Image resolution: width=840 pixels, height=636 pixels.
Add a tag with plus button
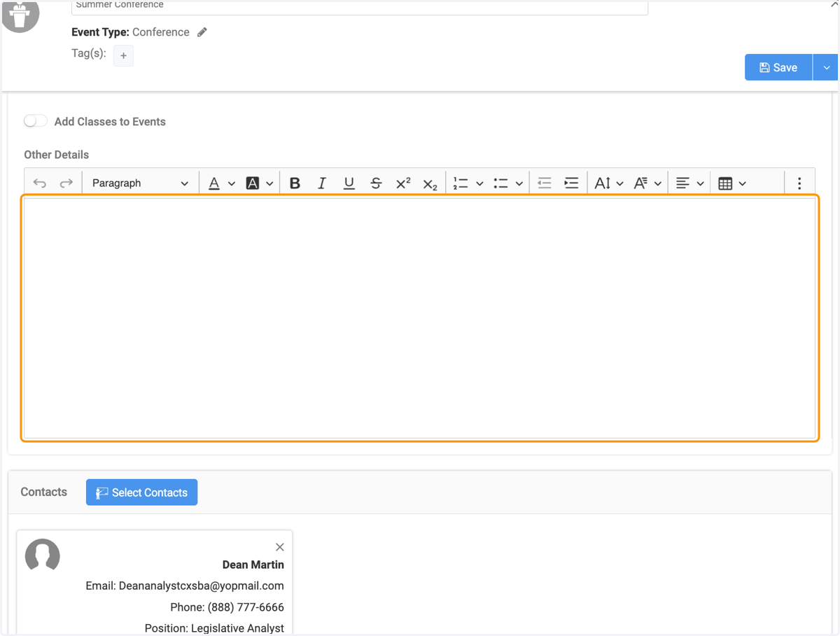click(x=123, y=55)
